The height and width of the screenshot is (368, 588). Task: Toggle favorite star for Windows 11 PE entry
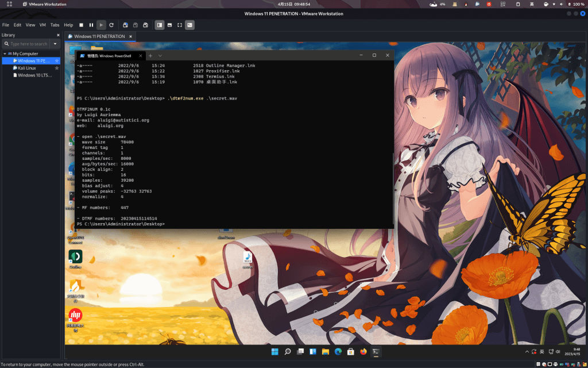57,61
